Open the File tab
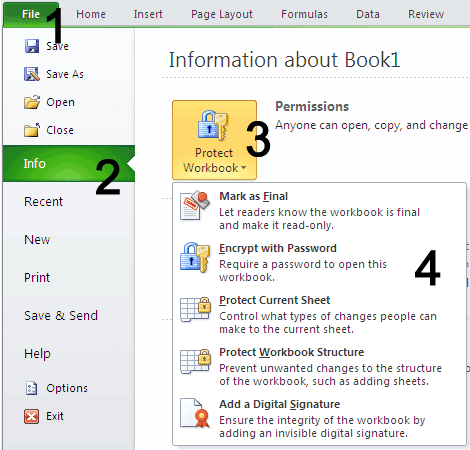The width and height of the screenshot is (470, 450). 31,14
